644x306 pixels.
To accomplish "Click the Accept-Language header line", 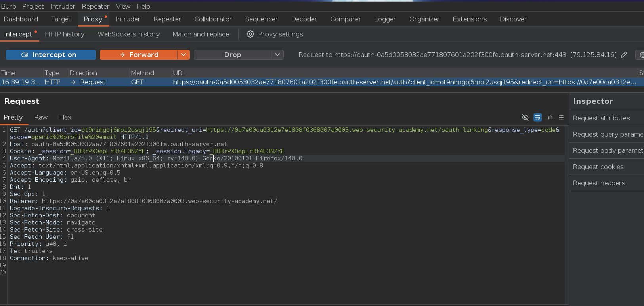I will pyautogui.click(x=65, y=173).
